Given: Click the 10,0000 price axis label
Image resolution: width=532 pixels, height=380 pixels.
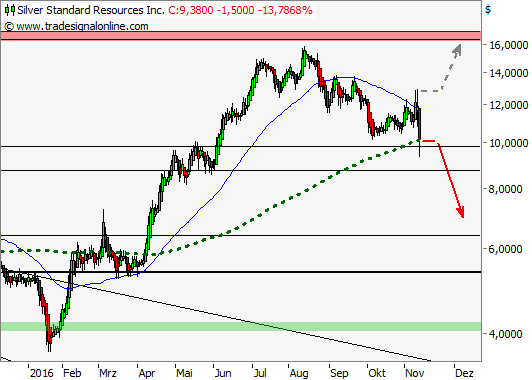Looking at the screenshot, I should click(x=508, y=143).
